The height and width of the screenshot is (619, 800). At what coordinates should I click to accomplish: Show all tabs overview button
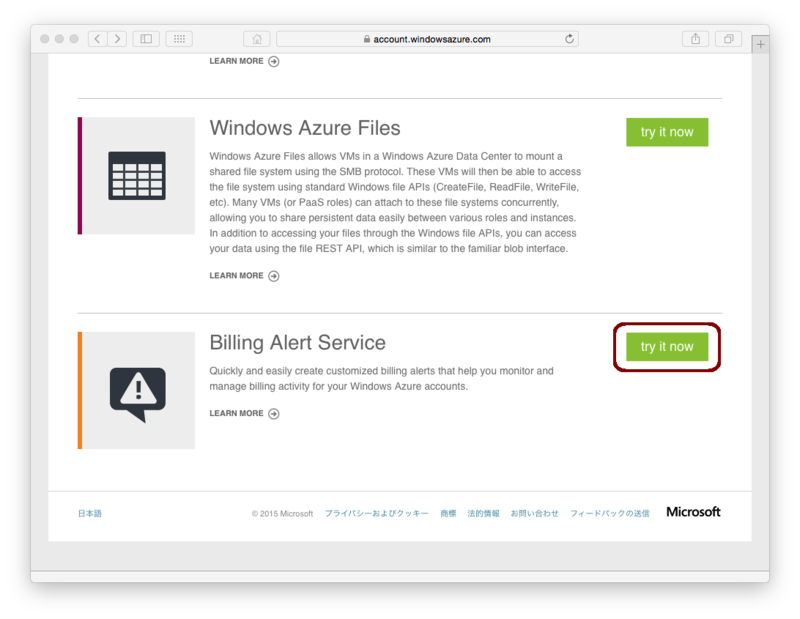point(729,39)
